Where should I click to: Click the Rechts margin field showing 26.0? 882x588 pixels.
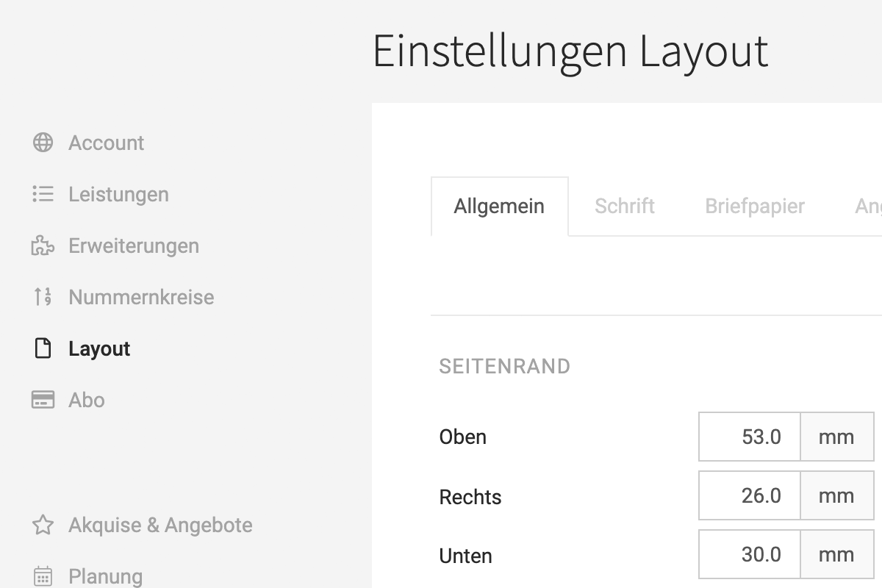point(750,495)
